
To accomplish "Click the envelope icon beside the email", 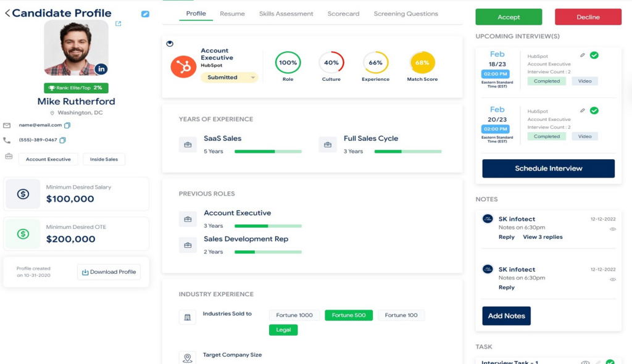I will coord(7,125).
